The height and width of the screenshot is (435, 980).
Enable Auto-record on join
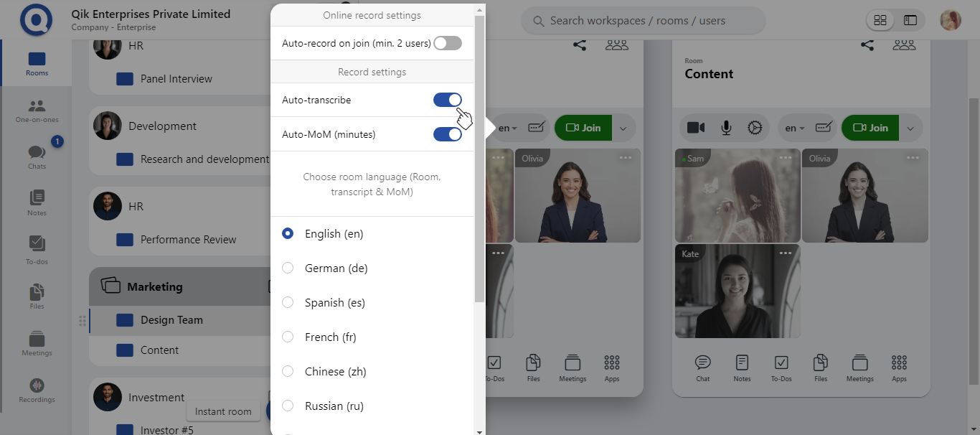(x=447, y=42)
